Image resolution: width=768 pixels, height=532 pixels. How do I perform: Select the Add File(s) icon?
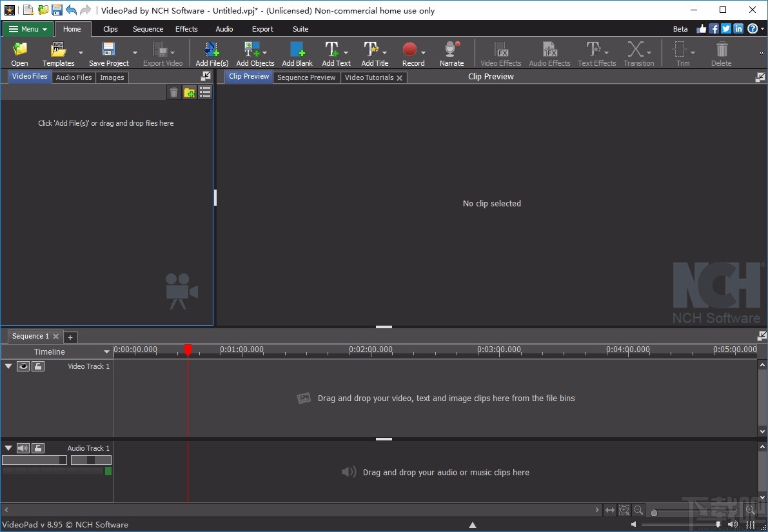pos(209,48)
